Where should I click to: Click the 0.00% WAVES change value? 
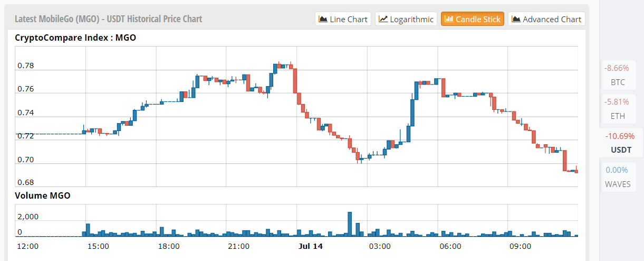click(x=617, y=170)
